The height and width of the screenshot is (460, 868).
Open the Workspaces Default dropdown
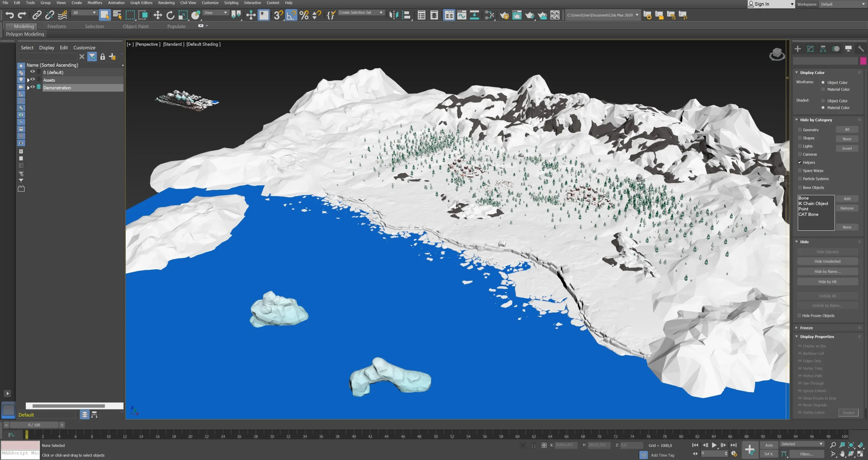click(842, 4)
